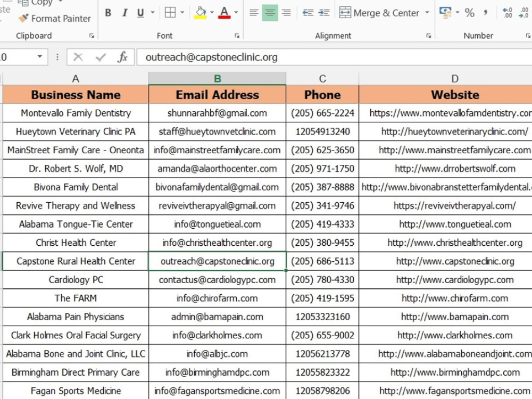The height and width of the screenshot is (399, 532).
Task: Align text left
Action: tap(253, 13)
